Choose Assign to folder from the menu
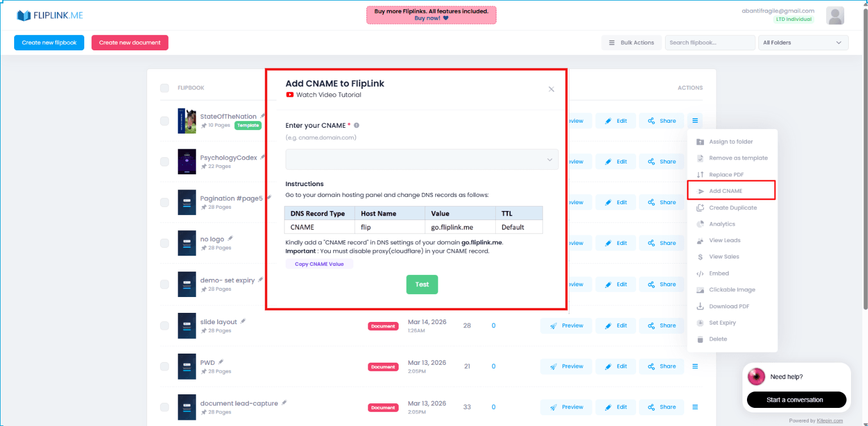Screen dimensions: 868x426 point(731,141)
